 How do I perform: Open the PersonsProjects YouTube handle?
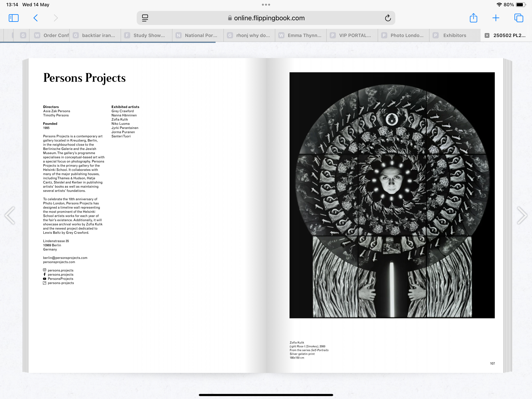[x=61, y=279]
